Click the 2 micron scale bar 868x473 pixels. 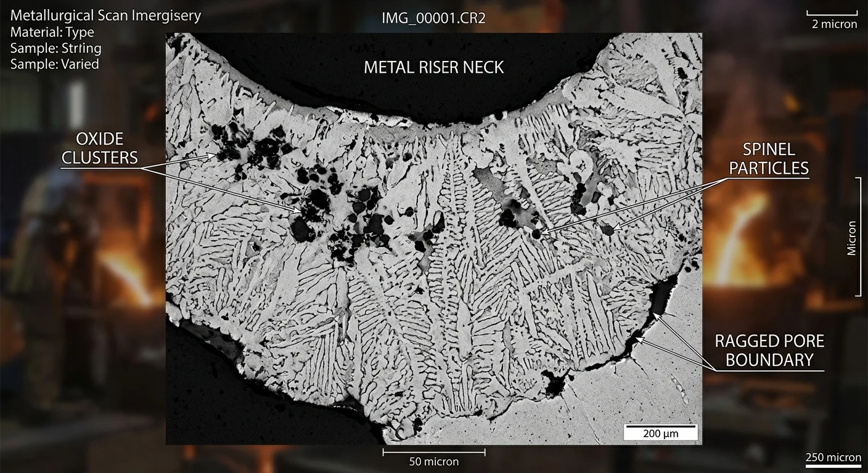pos(832,20)
